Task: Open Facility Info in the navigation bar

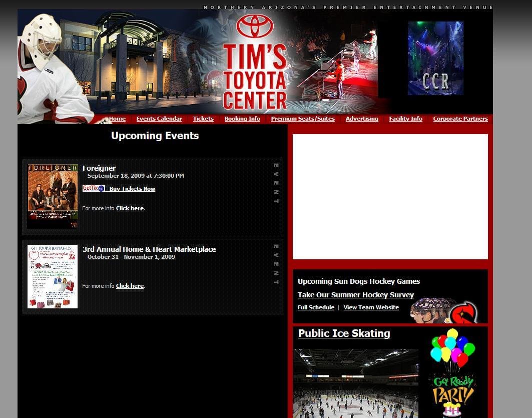Action: tap(405, 119)
